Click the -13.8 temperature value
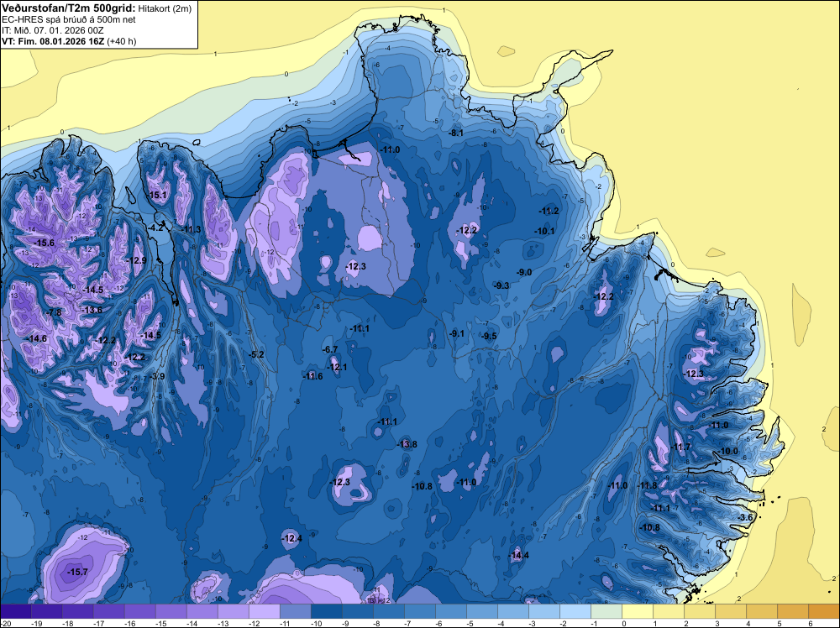Screen dimensions: 840x628 coord(407,444)
